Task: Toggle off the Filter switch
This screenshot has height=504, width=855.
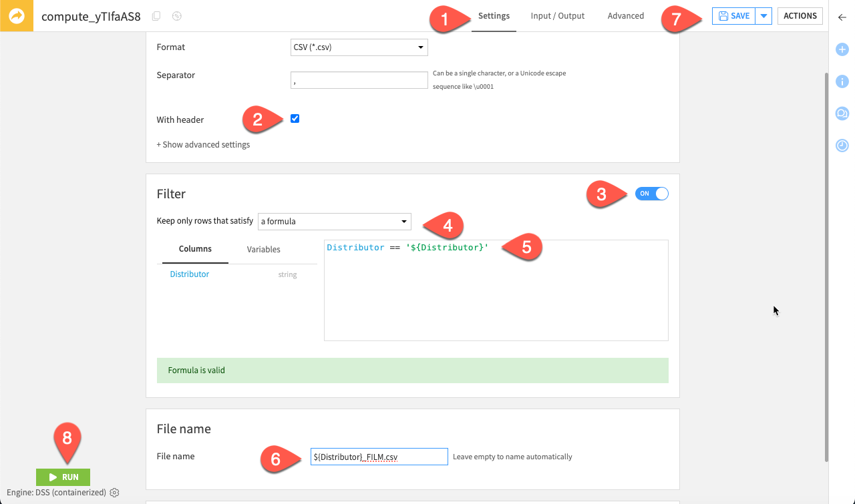Action: click(651, 193)
